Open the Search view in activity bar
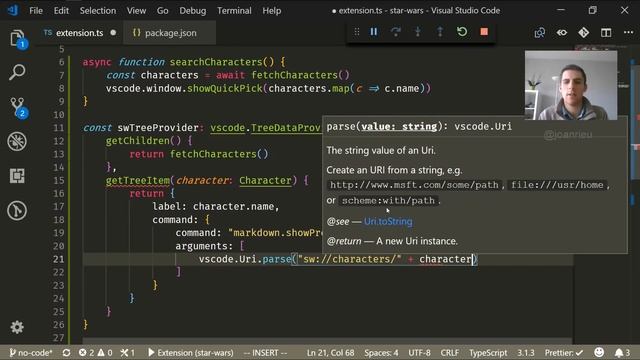Viewport: 640px width, 360px height. coord(17,72)
